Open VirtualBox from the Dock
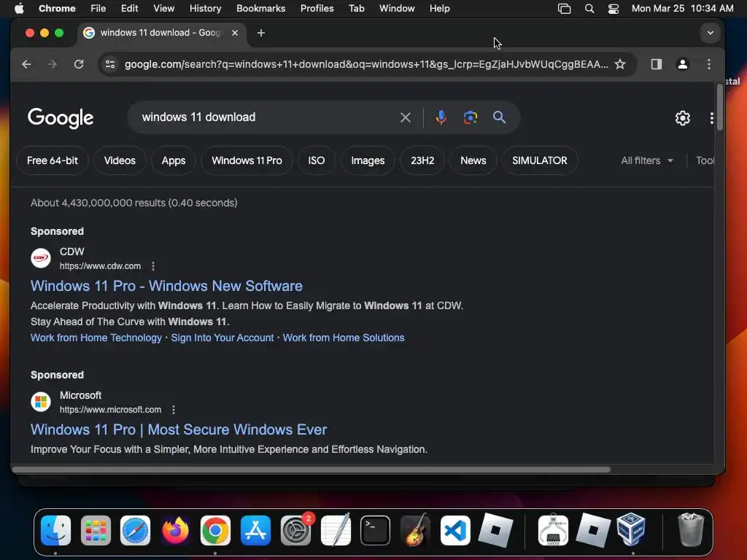 tap(631, 529)
